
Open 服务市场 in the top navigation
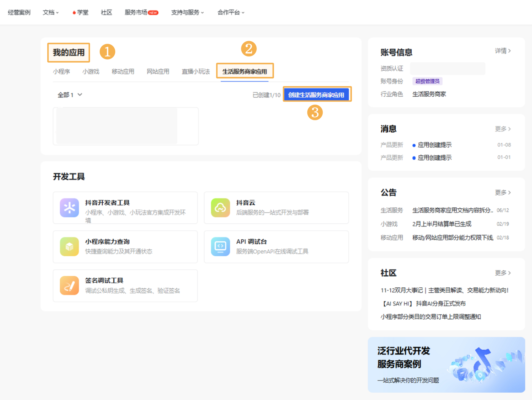tap(136, 12)
